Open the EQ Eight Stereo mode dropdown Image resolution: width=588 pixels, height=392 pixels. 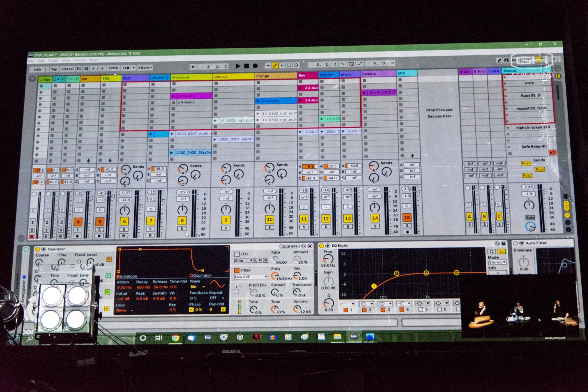(x=497, y=262)
